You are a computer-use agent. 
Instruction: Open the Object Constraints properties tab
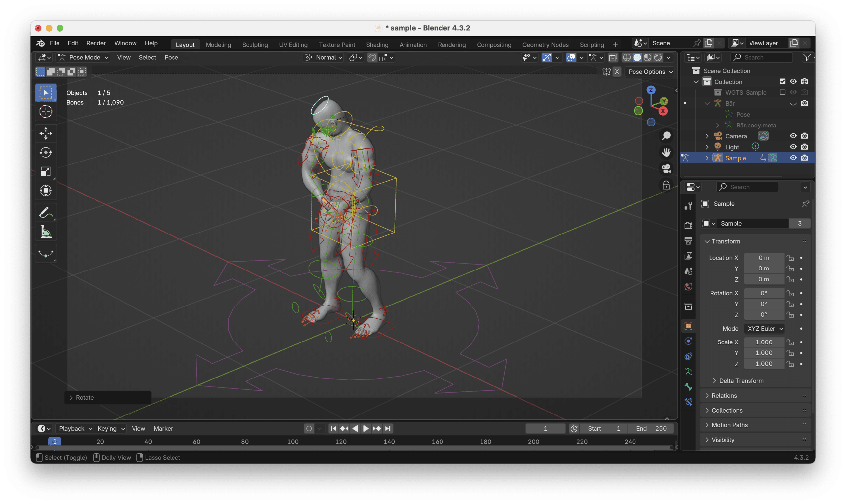point(689,357)
